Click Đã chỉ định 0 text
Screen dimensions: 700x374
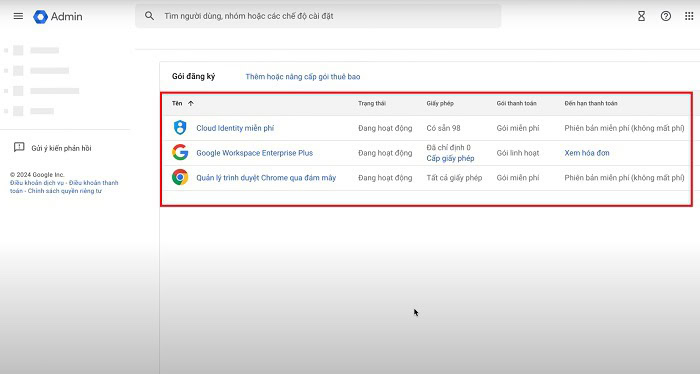(x=448, y=147)
